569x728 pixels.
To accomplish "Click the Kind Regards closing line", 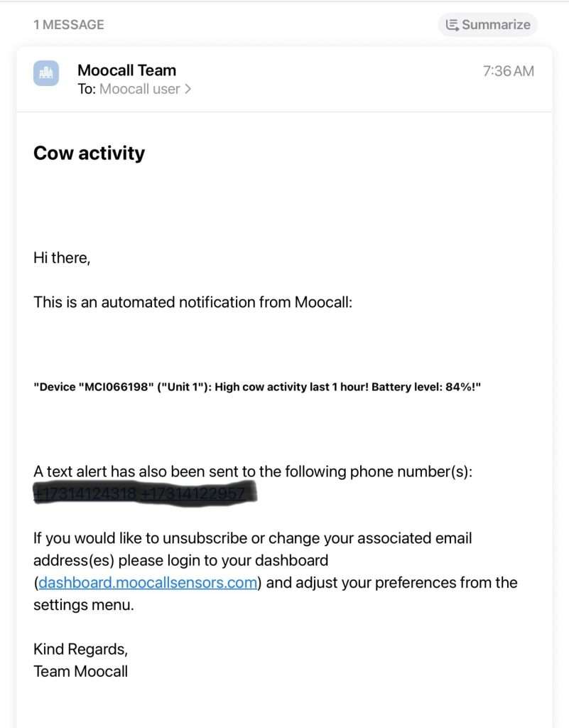I will click(80, 648).
